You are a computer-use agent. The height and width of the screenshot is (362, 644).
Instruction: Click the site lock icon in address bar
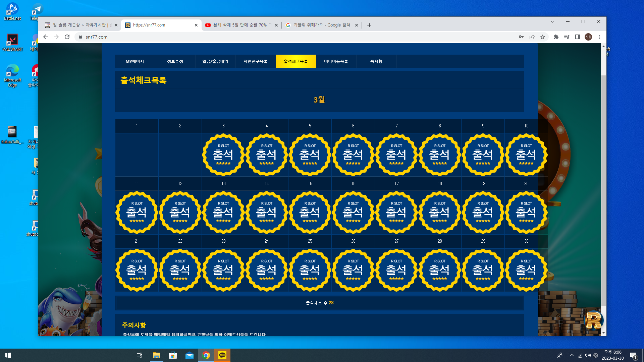(x=80, y=37)
